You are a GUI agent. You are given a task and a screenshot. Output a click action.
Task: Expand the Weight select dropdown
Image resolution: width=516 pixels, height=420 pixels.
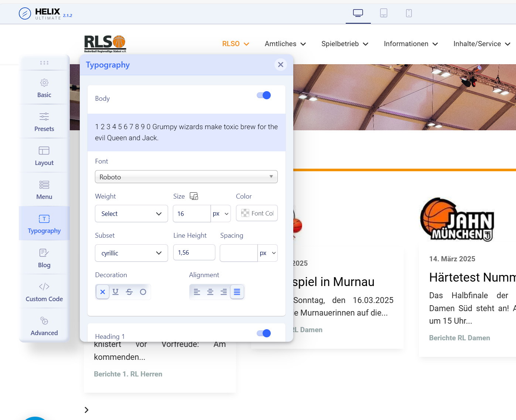tap(131, 214)
